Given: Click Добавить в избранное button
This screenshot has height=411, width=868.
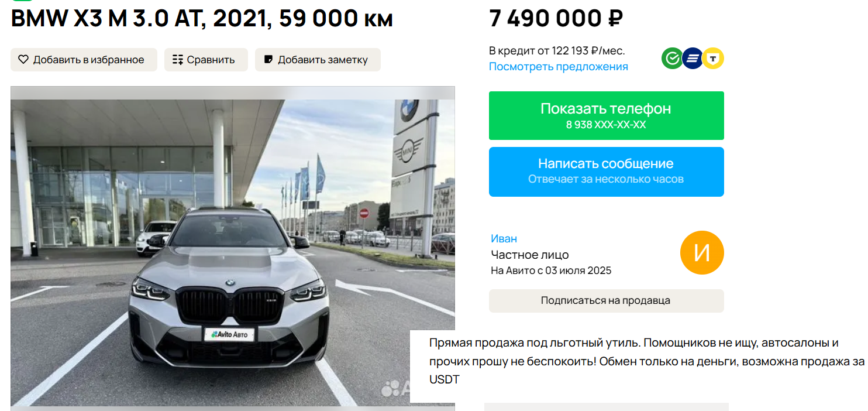Looking at the screenshot, I should tap(84, 60).
